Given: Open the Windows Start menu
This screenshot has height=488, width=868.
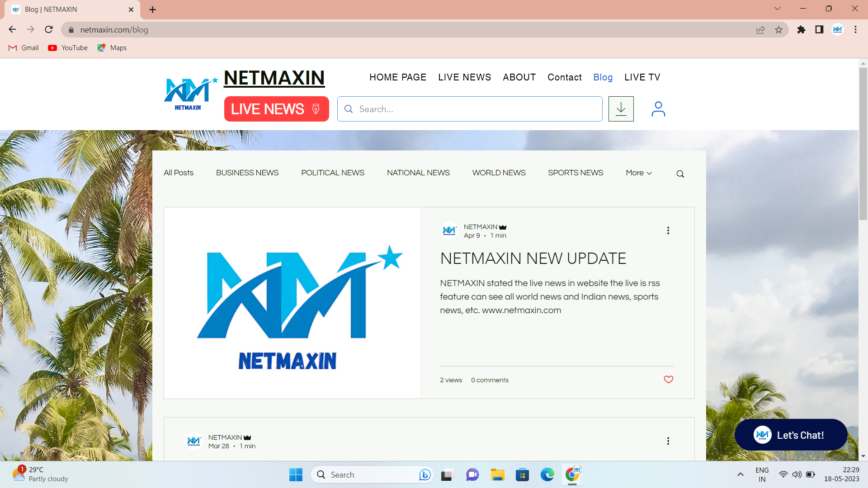Looking at the screenshot, I should (296, 474).
